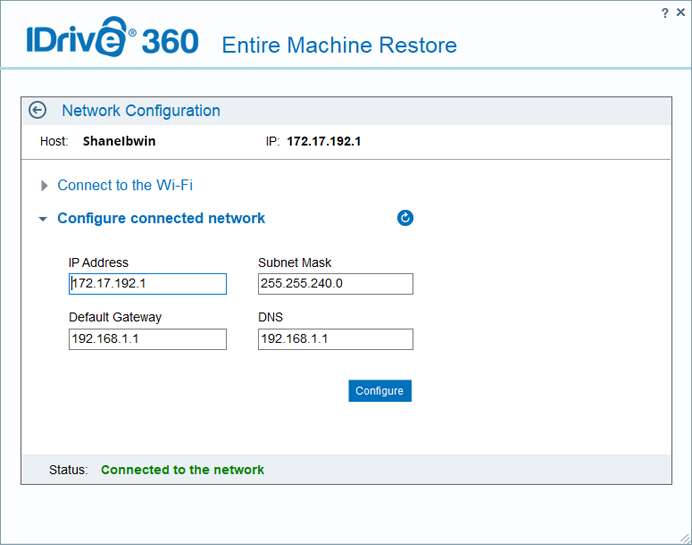
Task: Click the IP Address label
Action: [x=98, y=263]
